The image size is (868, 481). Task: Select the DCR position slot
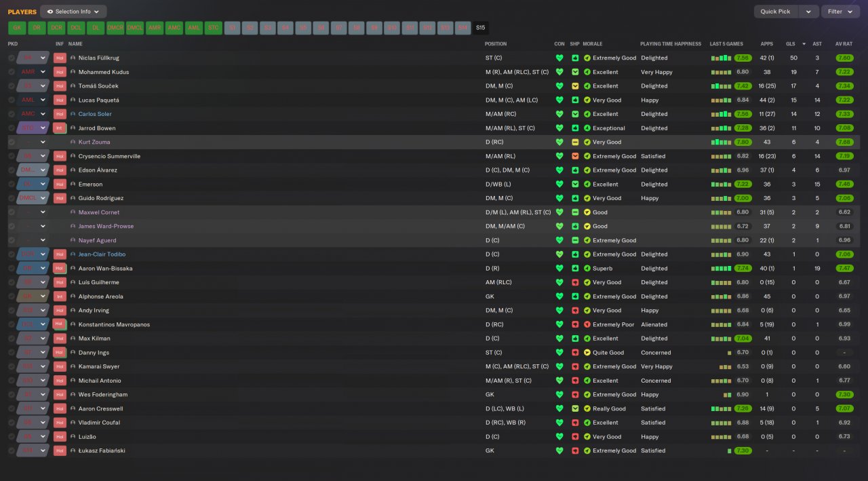(56, 28)
